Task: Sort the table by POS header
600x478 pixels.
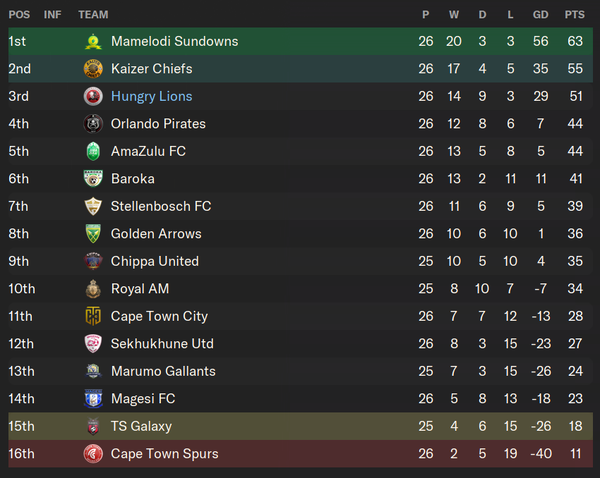Action: [x=19, y=15]
